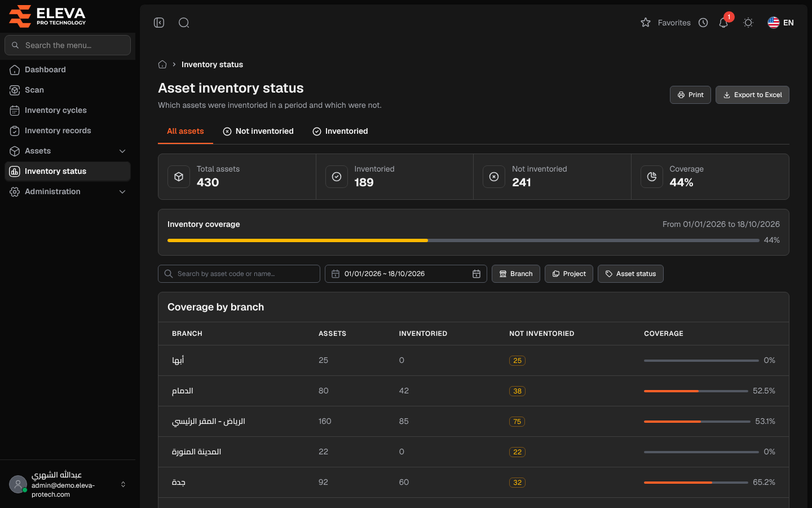Go to home via breadcrumb icon
The width and height of the screenshot is (812, 508).
tap(162, 64)
